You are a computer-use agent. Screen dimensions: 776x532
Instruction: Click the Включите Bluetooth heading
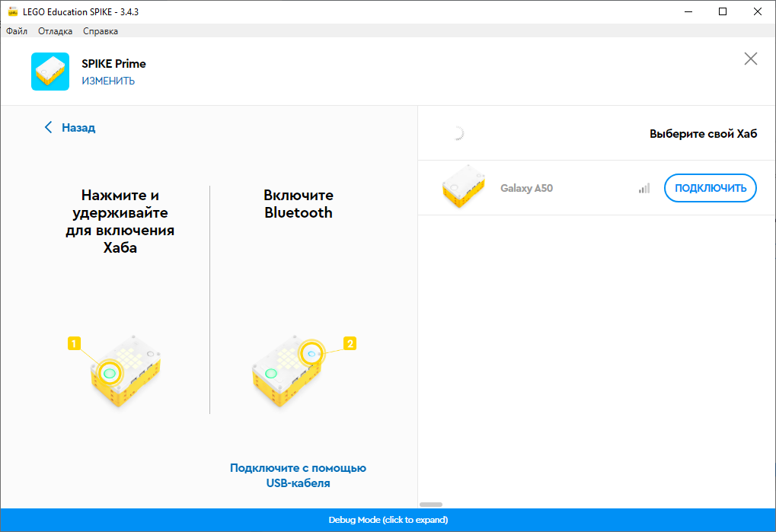coord(299,204)
